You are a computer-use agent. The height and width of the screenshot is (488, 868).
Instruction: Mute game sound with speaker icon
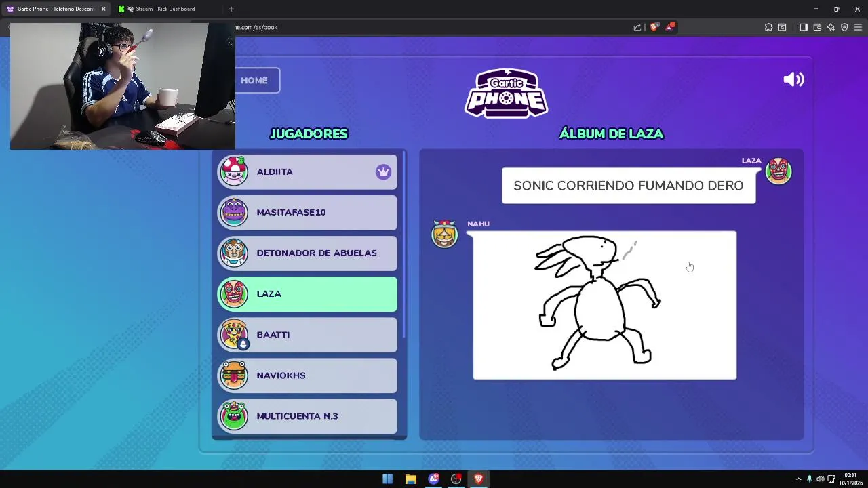pyautogui.click(x=793, y=79)
